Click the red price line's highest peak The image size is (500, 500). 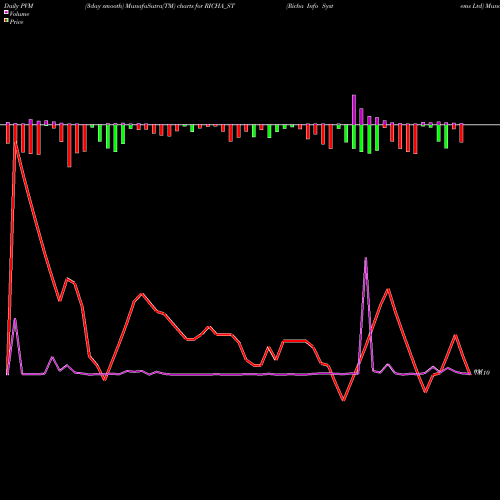coord(15,143)
